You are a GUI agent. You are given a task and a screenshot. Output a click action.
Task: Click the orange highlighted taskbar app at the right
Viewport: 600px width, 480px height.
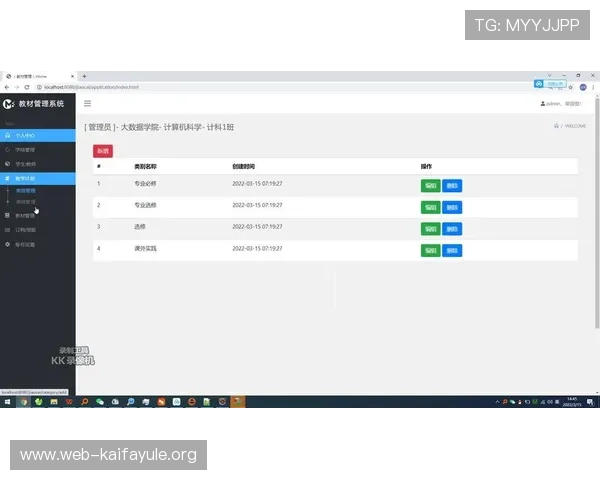pos(238,402)
